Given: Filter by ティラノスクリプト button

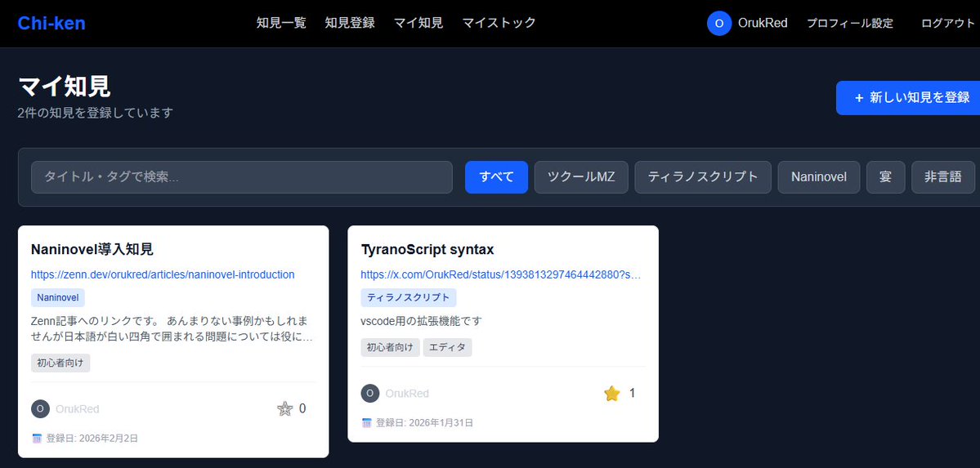Looking at the screenshot, I should pos(703,177).
